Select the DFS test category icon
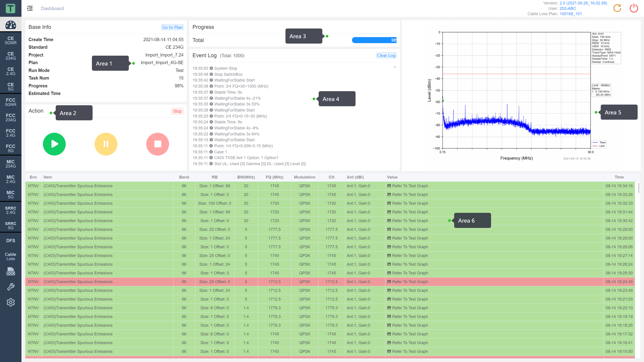Screen dimensions: 644x362 tap(11, 240)
